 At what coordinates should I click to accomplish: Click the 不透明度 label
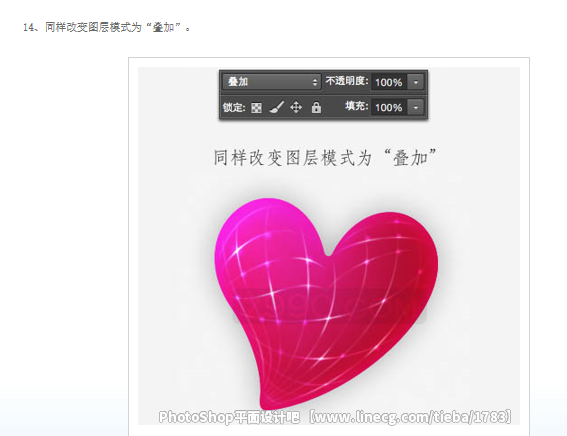[346, 81]
